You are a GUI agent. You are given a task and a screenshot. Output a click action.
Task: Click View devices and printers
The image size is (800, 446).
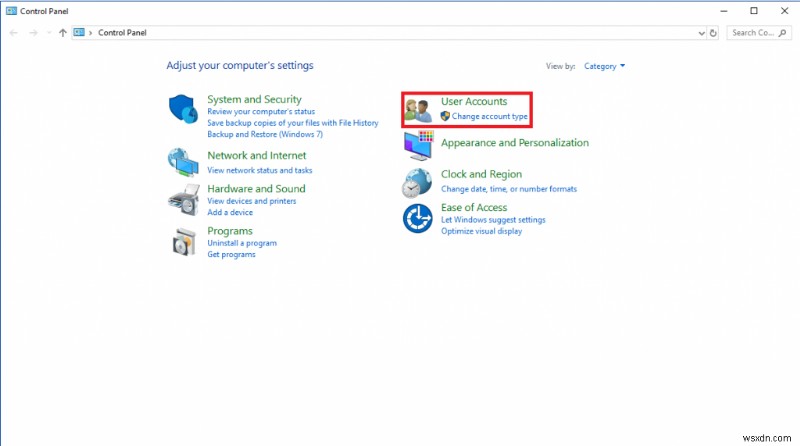252,201
